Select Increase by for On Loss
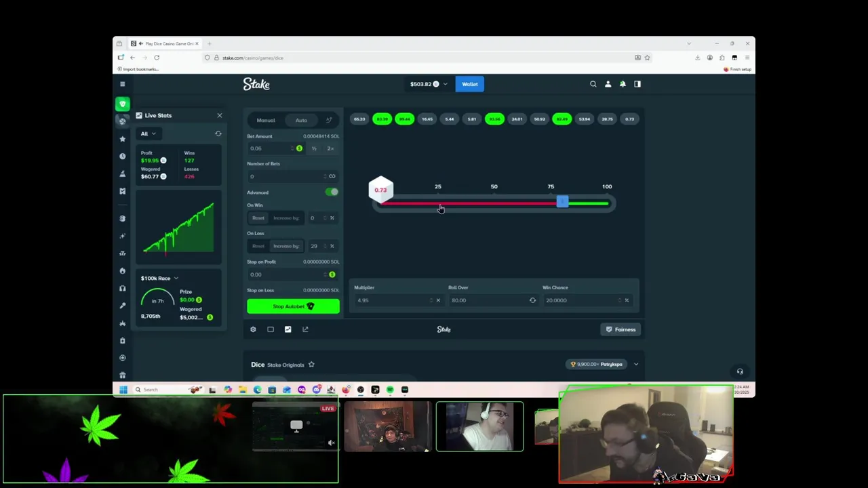 pyautogui.click(x=285, y=246)
